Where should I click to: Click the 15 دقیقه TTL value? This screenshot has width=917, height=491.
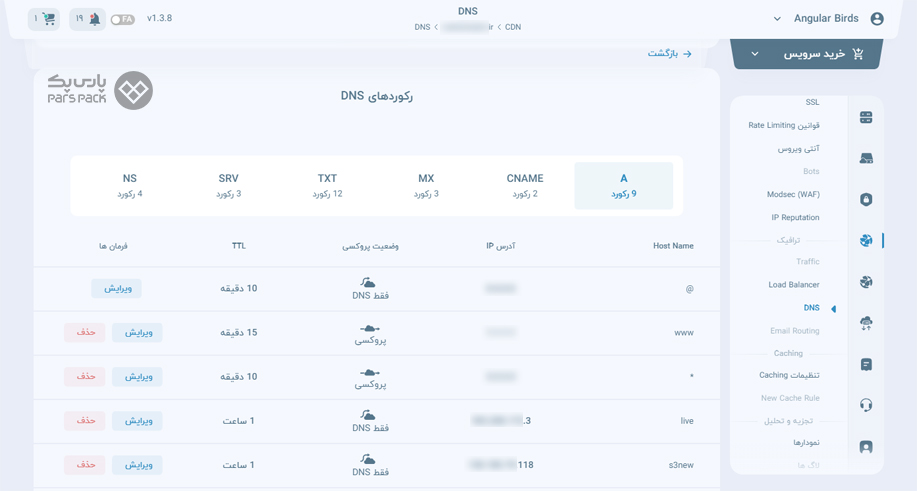pos(239,333)
